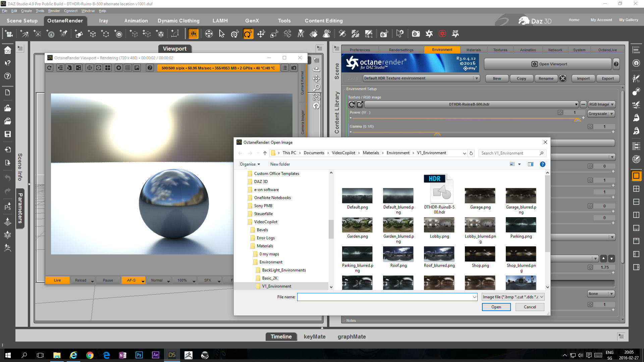Click the reload texture icon beside DTHDR-RuinsB-500.hdr
This screenshot has width=644, height=362.
point(352,105)
